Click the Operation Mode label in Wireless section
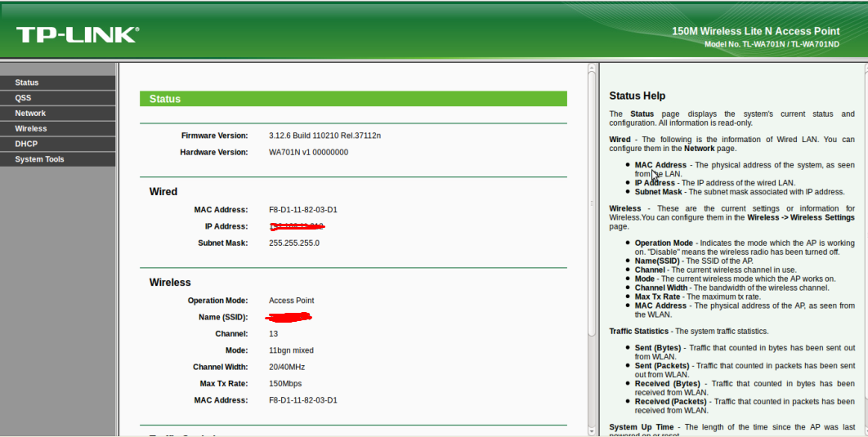The width and height of the screenshot is (868, 437). point(217,301)
